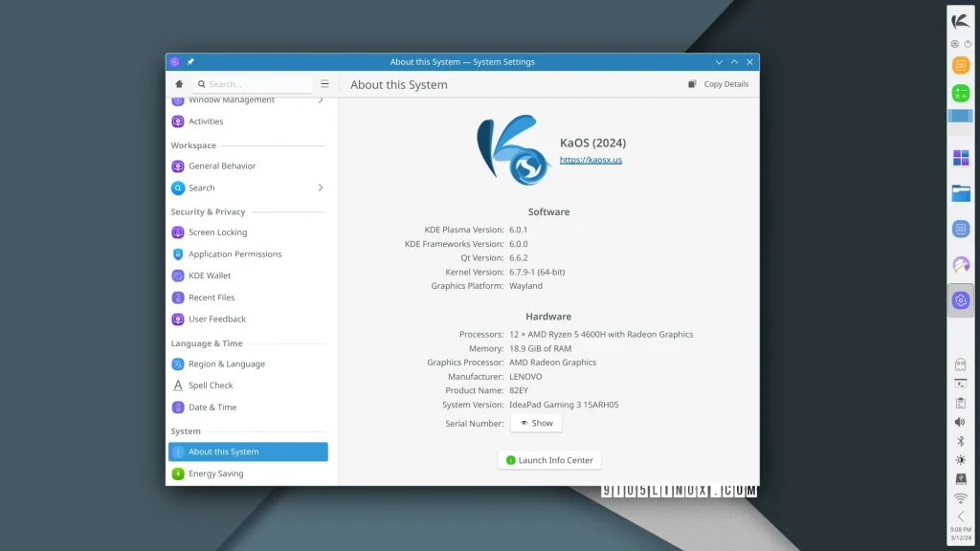Click the Bluetooth tray icon

[960, 441]
